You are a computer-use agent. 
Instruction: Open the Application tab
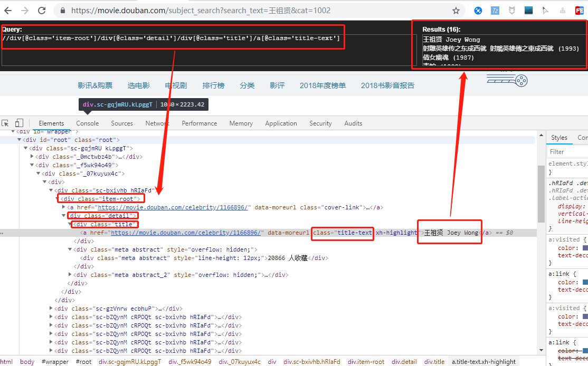click(x=281, y=123)
